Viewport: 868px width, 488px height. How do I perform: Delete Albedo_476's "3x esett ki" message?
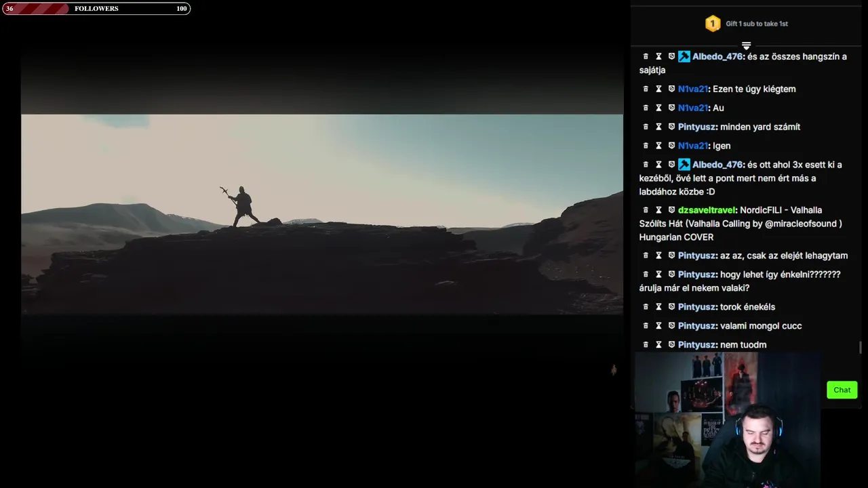(646, 165)
